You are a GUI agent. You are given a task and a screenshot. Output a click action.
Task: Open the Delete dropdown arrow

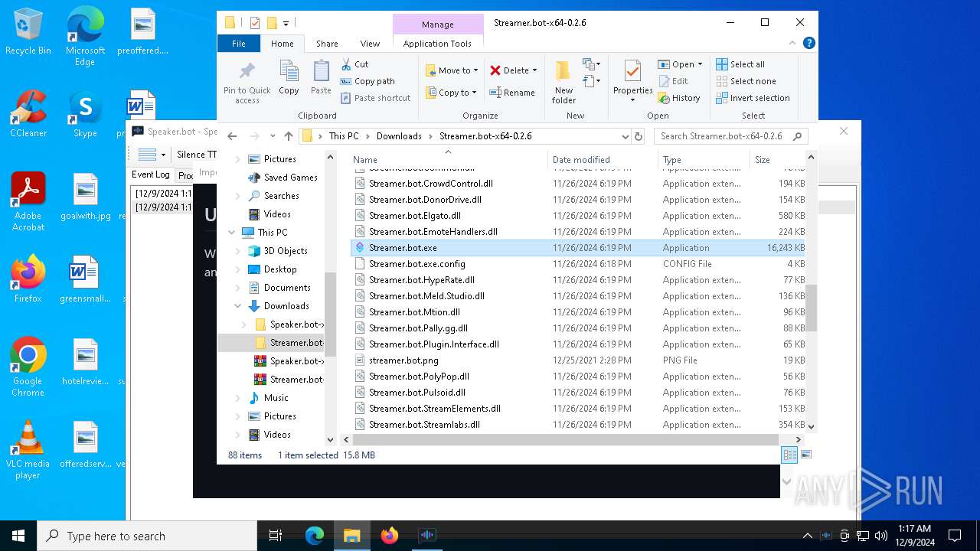click(x=534, y=70)
